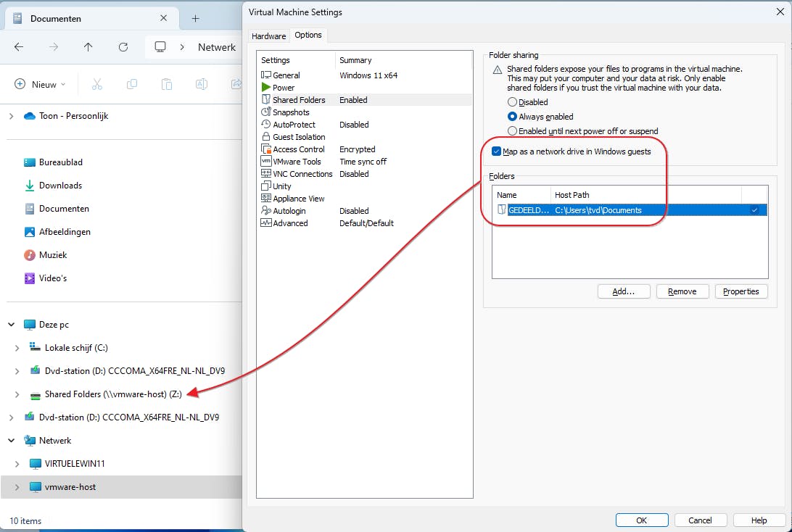Go back in File Explorer

pyautogui.click(x=19, y=47)
